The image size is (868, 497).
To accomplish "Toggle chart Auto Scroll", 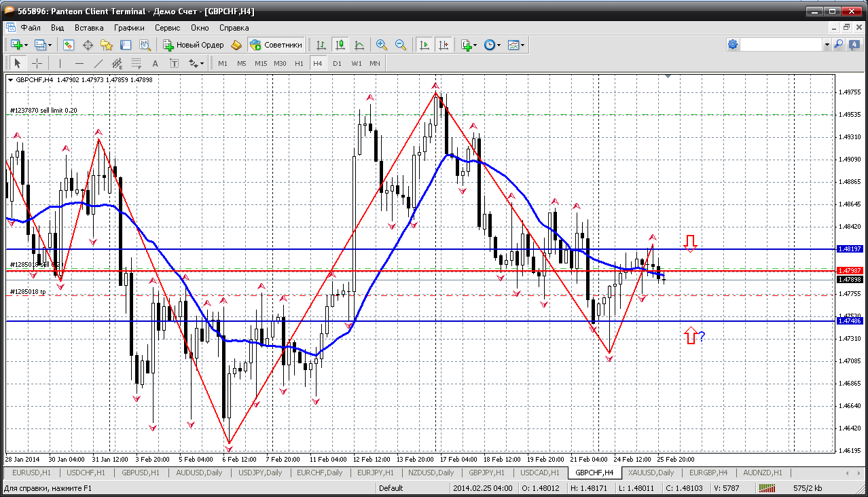I will click(424, 45).
